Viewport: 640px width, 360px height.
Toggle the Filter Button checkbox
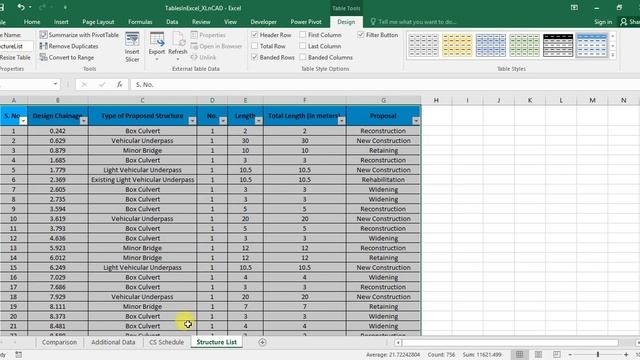pyautogui.click(x=361, y=35)
